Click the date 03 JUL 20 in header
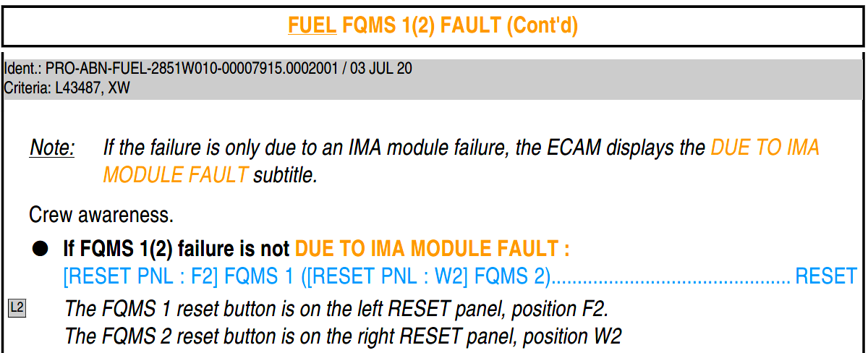 pos(381,69)
